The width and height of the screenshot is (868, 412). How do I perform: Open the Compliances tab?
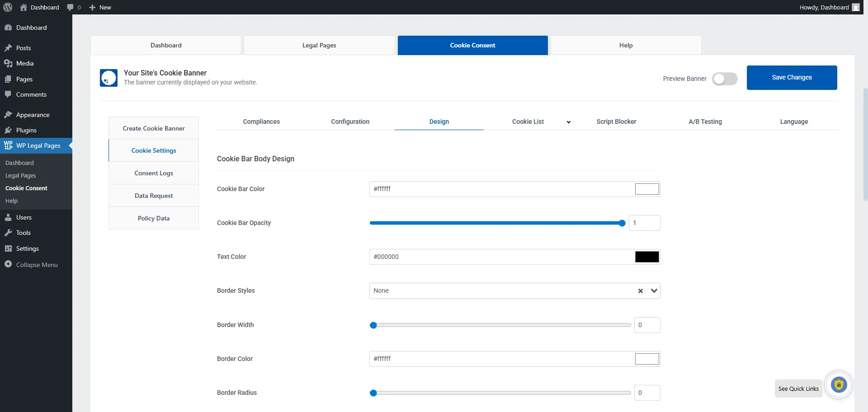[261, 122]
